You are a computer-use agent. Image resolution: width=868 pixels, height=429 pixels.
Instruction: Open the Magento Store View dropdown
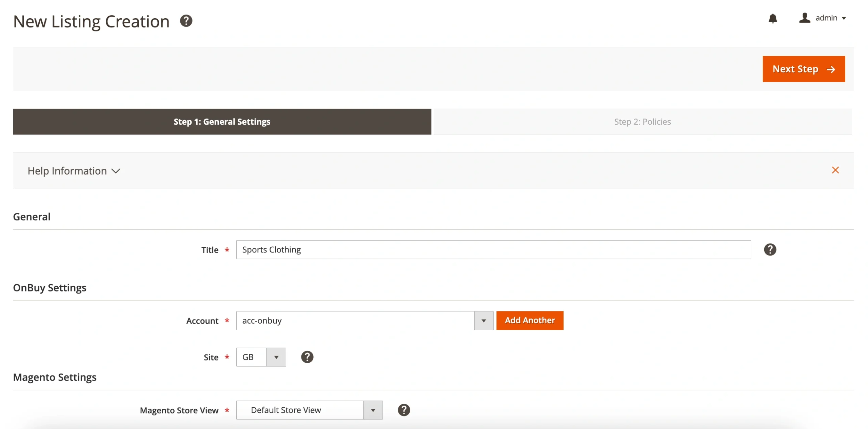pyautogui.click(x=373, y=410)
